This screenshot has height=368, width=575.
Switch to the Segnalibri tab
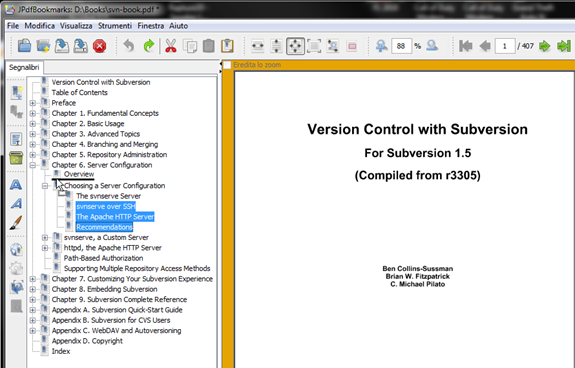point(24,67)
